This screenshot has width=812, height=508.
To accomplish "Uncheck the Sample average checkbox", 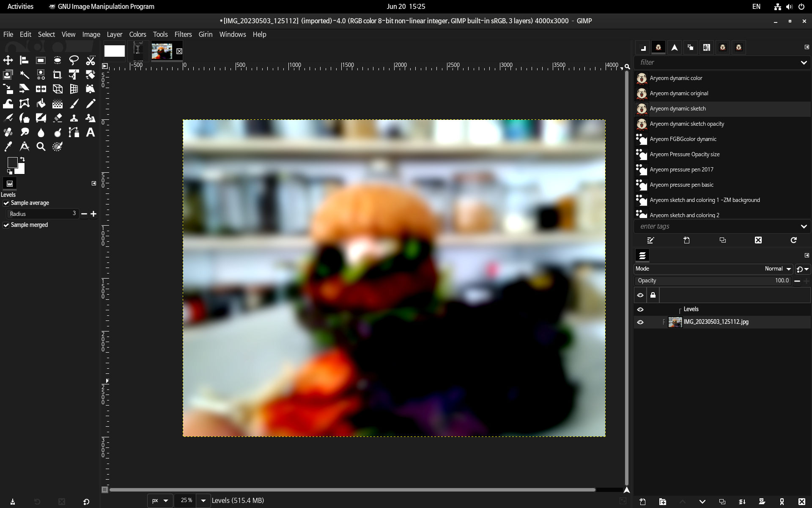I will [x=6, y=203].
